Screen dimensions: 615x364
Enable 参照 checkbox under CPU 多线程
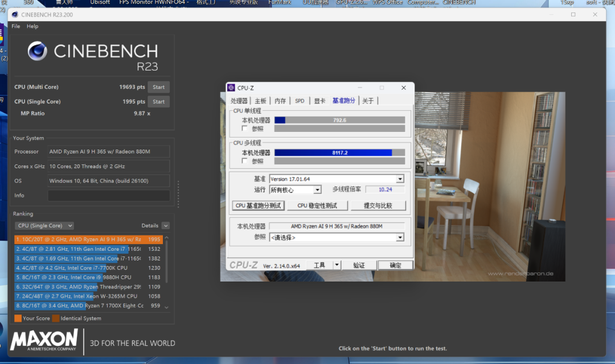[244, 161]
